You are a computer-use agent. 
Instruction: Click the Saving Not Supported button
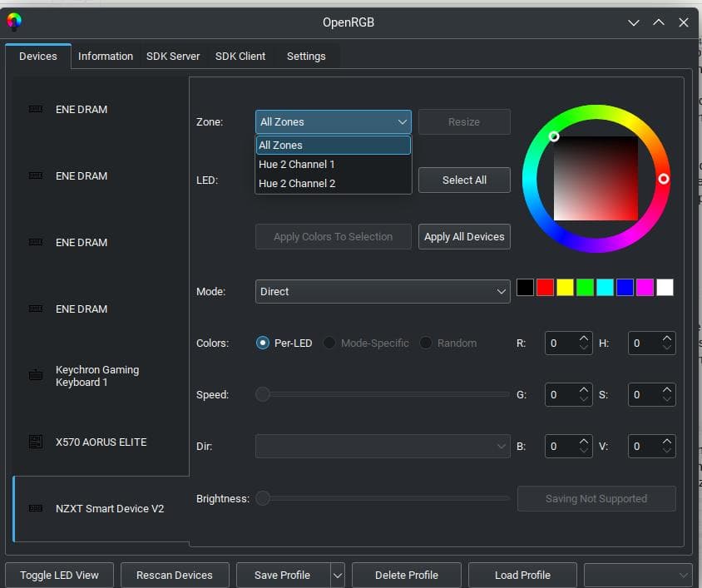(x=596, y=498)
